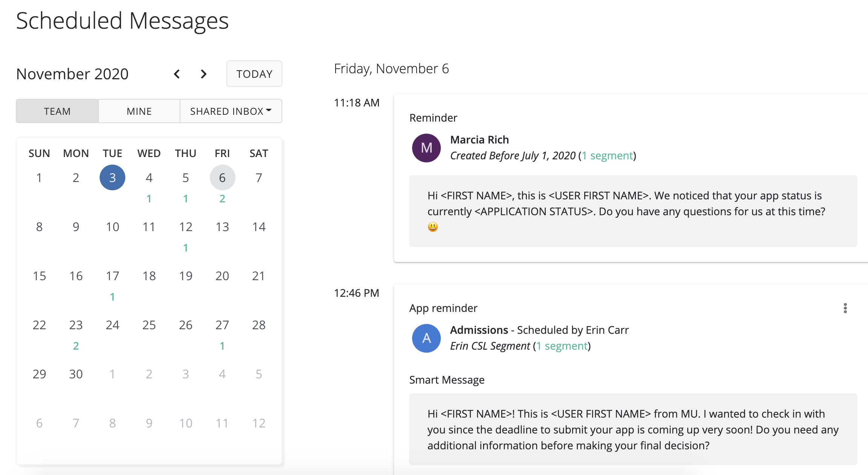Choose Thursday November 12 in the calendar
This screenshot has height=475, width=868.
[186, 227]
